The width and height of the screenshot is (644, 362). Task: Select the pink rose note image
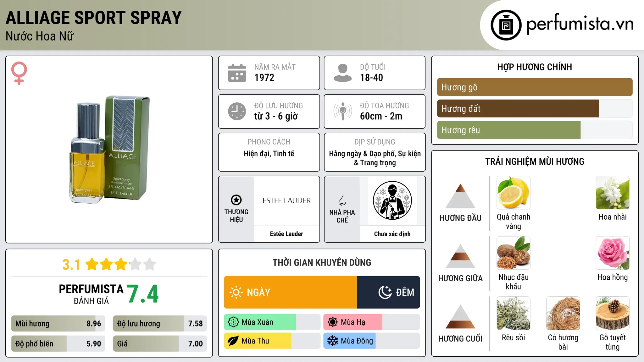(613, 253)
